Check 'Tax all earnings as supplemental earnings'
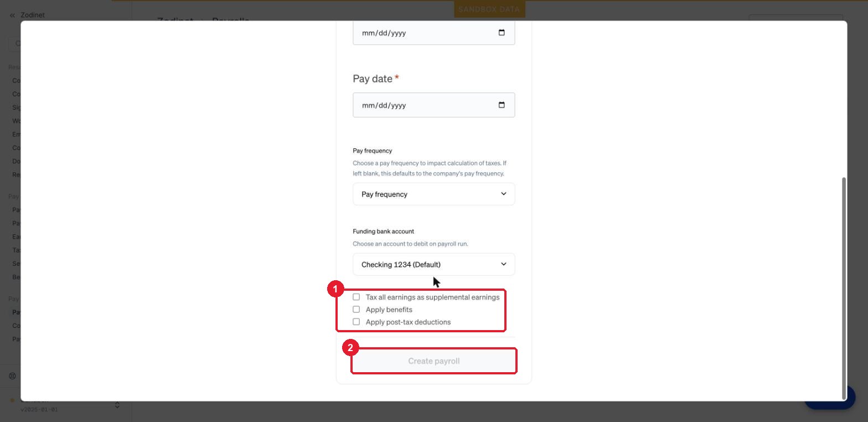 point(356,297)
